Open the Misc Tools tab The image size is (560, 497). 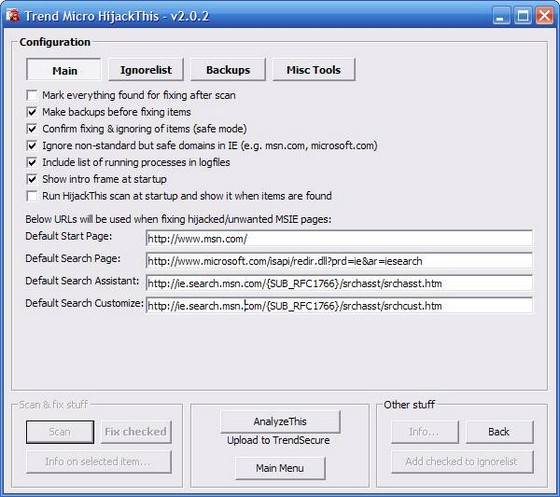(x=314, y=70)
